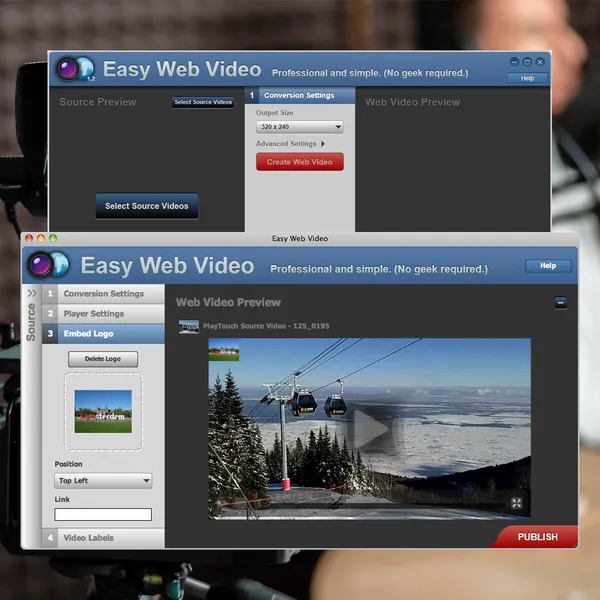The height and width of the screenshot is (600, 600).
Task: Select the Embed Logo step
Action: [103, 334]
